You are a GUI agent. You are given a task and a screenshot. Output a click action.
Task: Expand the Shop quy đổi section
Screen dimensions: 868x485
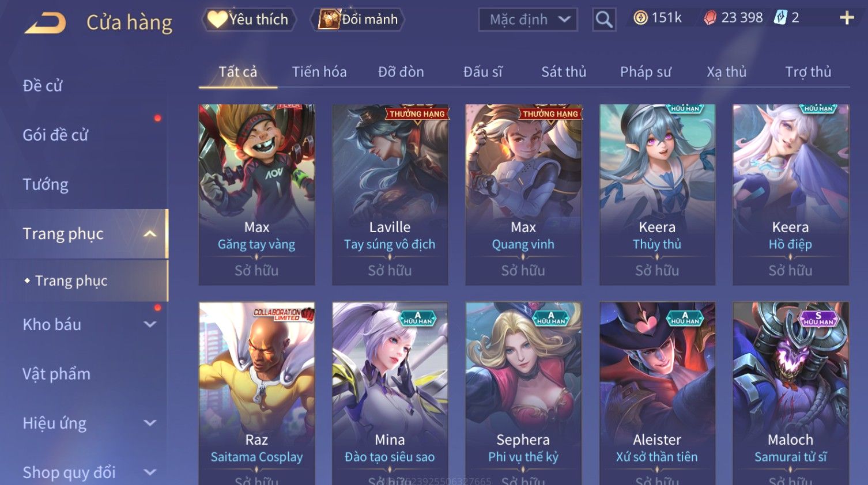click(x=150, y=472)
